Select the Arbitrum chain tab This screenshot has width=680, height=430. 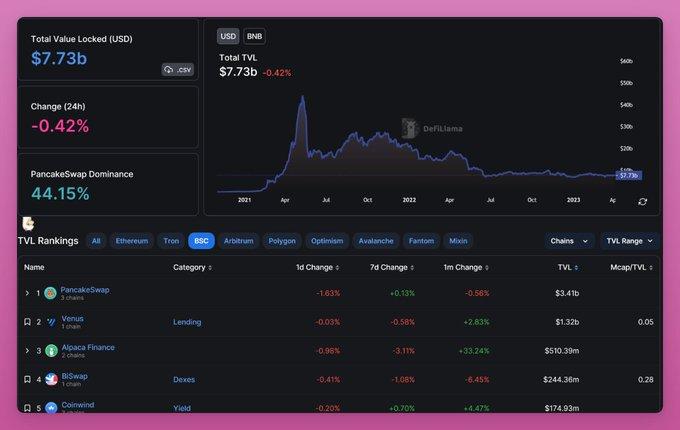tap(238, 241)
